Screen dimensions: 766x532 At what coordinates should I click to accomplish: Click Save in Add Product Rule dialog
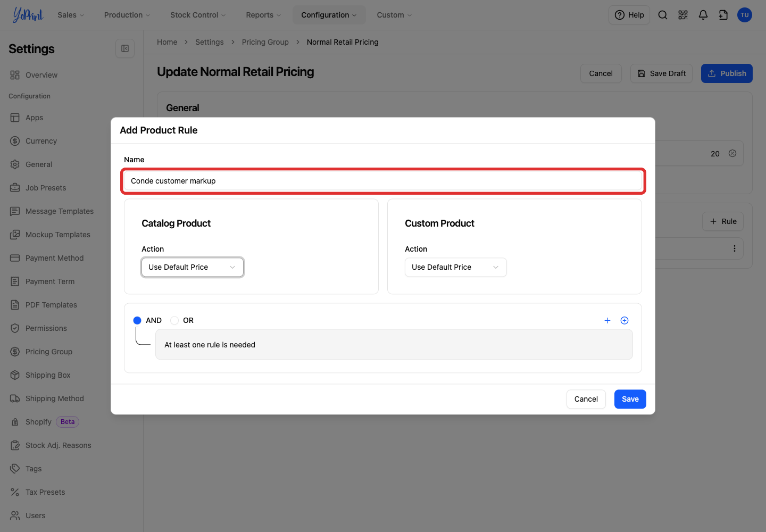click(630, 399)
